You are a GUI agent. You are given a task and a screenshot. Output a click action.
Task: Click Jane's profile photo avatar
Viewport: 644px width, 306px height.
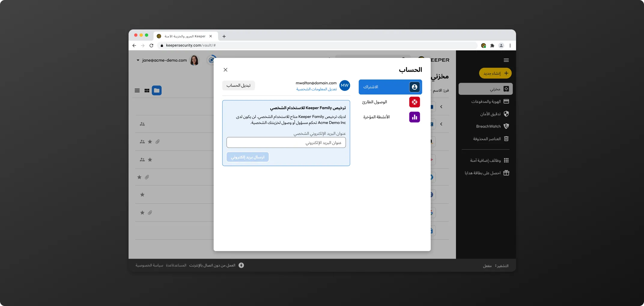click(x=194, y=60)
